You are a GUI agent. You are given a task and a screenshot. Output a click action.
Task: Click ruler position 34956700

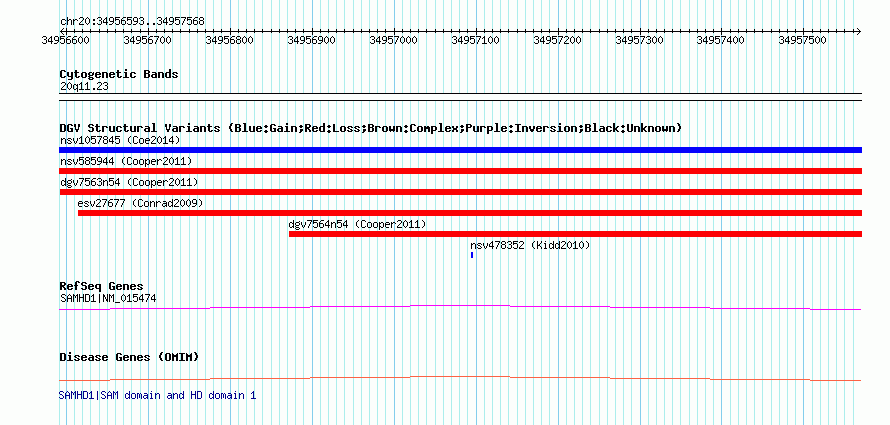148,40
